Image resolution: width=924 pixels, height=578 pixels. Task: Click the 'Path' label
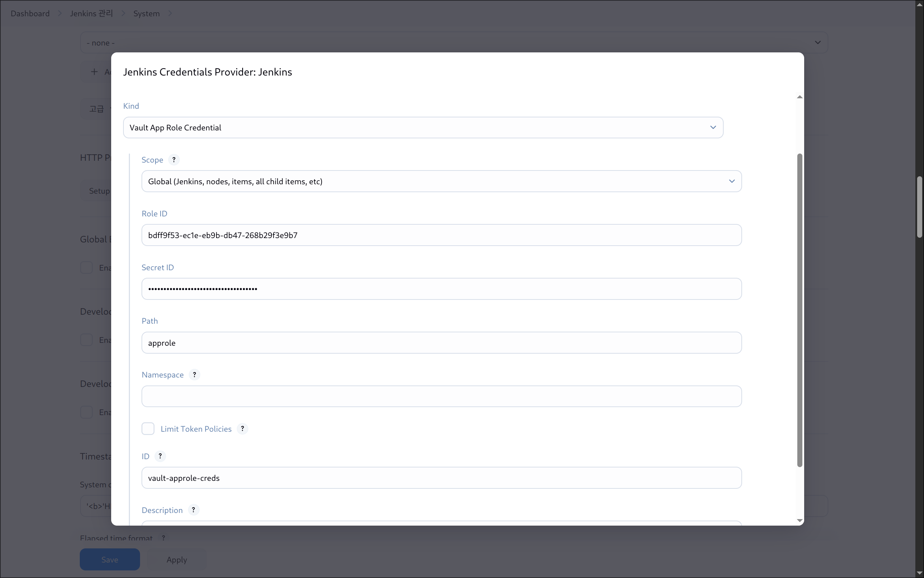coord(150,321)
